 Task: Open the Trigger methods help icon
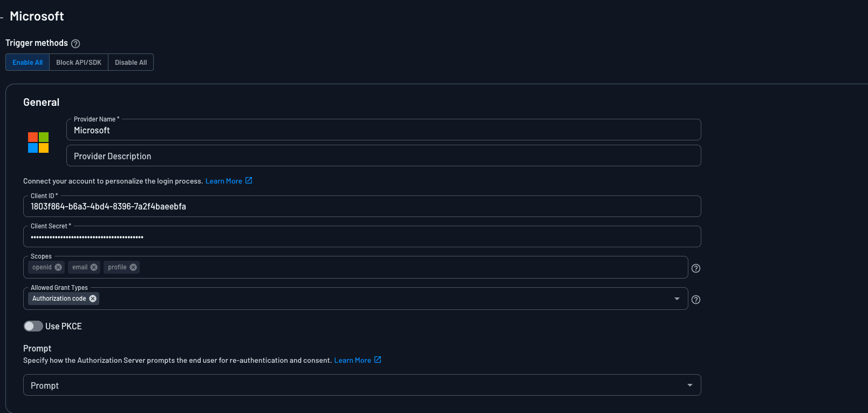[76, 44]
